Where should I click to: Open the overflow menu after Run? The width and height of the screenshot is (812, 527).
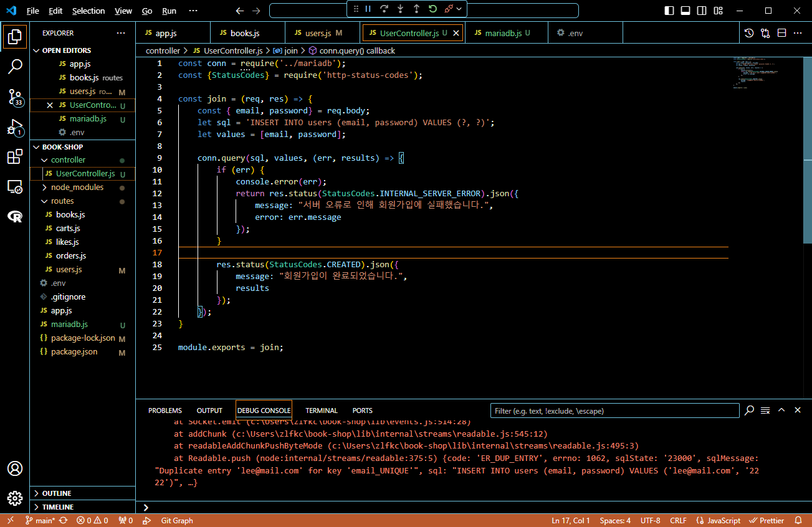[193, 11]
